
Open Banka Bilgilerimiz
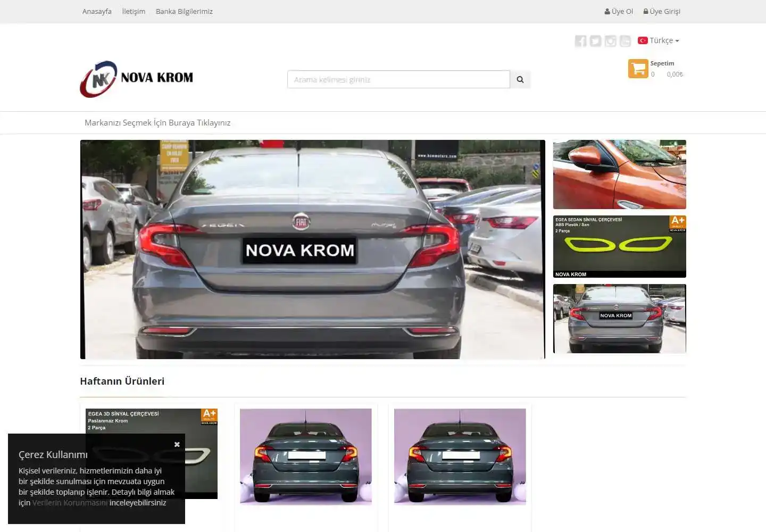coord(184,11)
